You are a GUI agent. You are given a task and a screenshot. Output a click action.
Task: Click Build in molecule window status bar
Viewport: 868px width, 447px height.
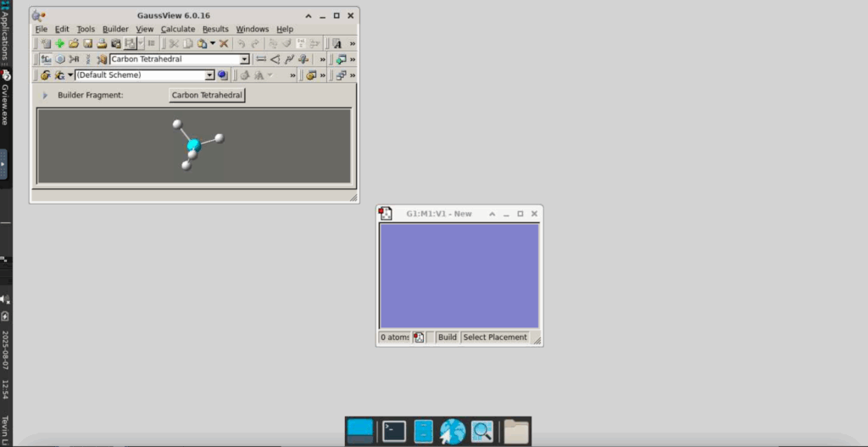[447, 338]
